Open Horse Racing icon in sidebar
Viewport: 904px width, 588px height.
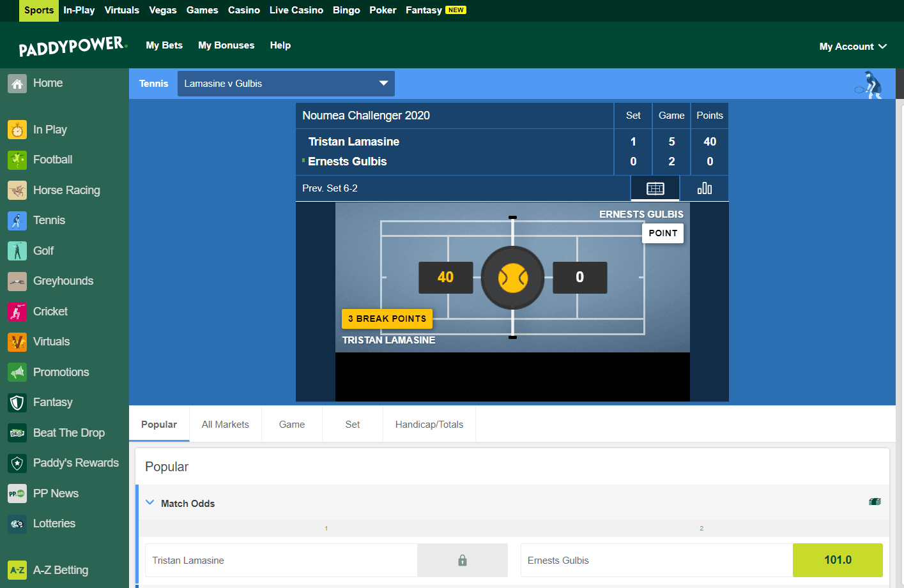point(17,190)
